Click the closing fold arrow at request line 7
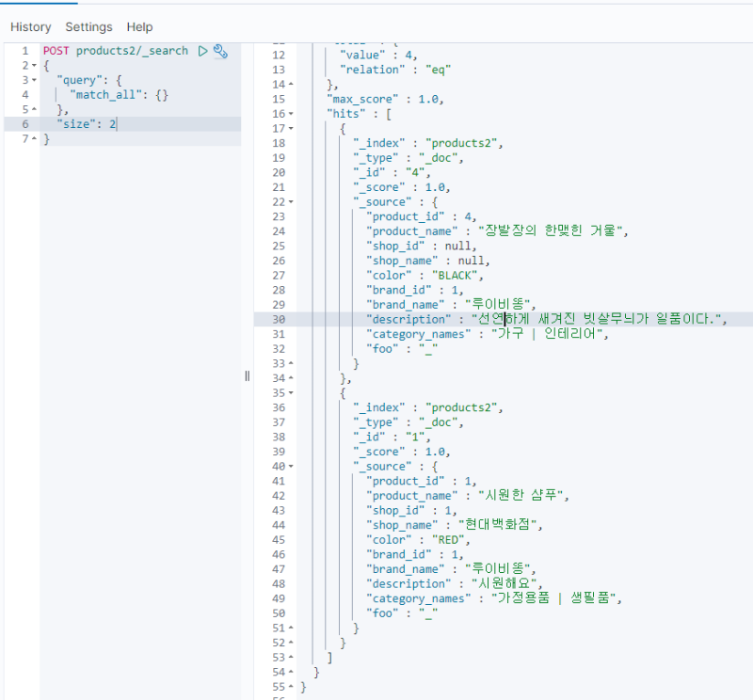 coord(34,139)
